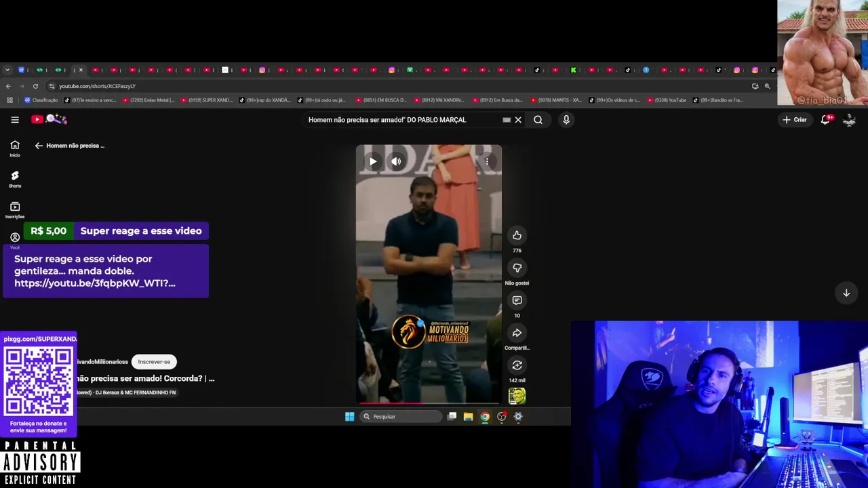Screen dimensions: 868x488
Task: Share the Short via Compartilhar
Action: [517, 333]
